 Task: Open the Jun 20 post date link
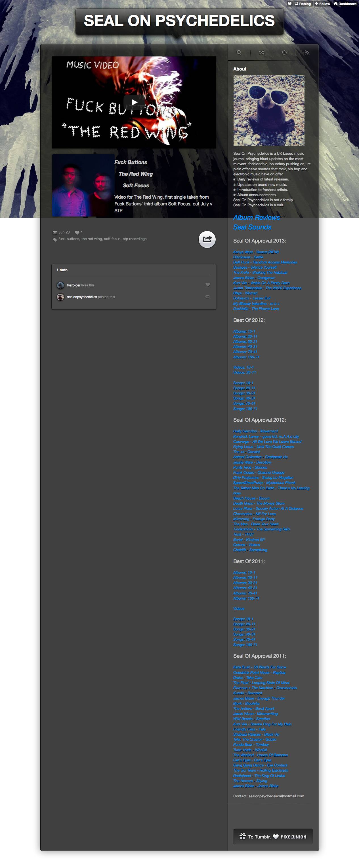(64, 232)
